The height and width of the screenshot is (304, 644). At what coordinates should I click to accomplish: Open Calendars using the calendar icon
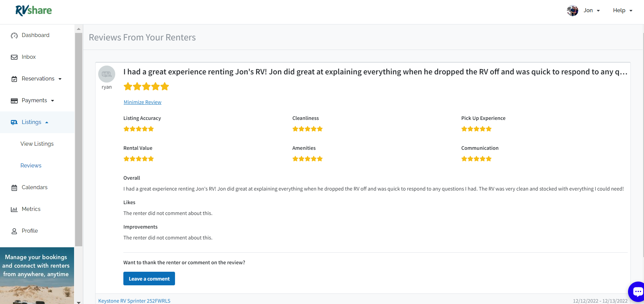tap(14, 187)
